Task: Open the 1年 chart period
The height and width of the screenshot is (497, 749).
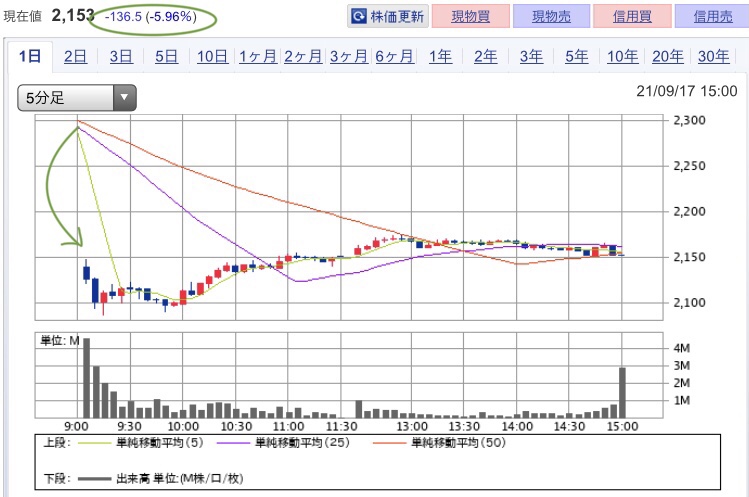Action: click(x=440, y=56)
